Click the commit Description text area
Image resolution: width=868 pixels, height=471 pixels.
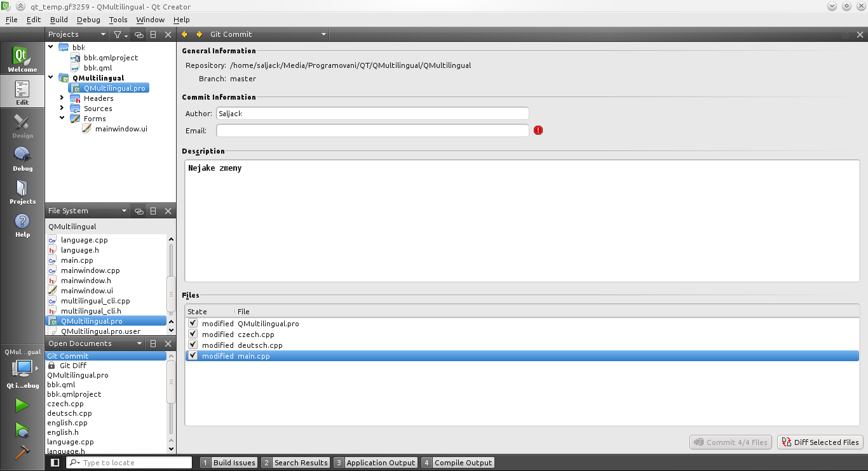tap(522, 221)
